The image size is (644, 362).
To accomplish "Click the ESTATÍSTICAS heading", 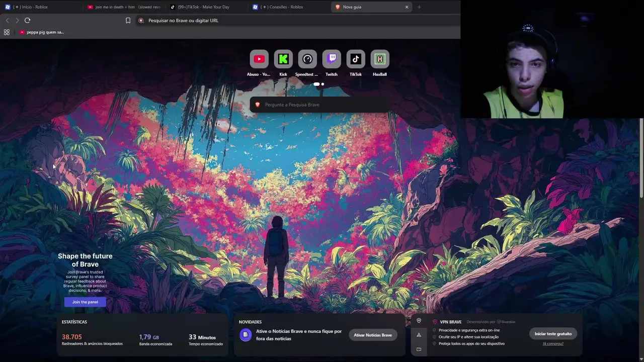I will [74, 322].
